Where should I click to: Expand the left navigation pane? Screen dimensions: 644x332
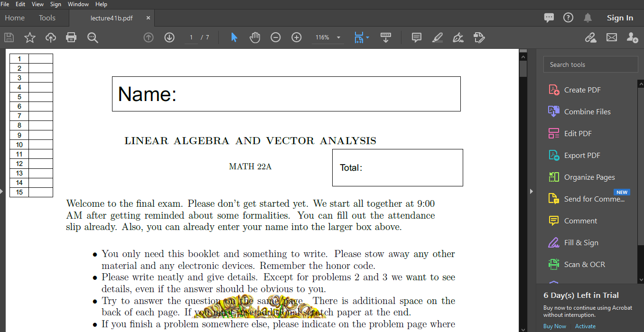2,191
